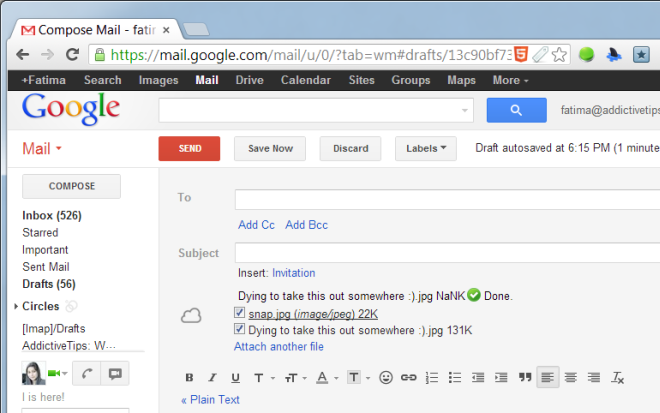Viewport: 660px width, 413px height.
Task: Open the Mail dropdown menu
Action: pyautogui.click(x=42, y=149)
